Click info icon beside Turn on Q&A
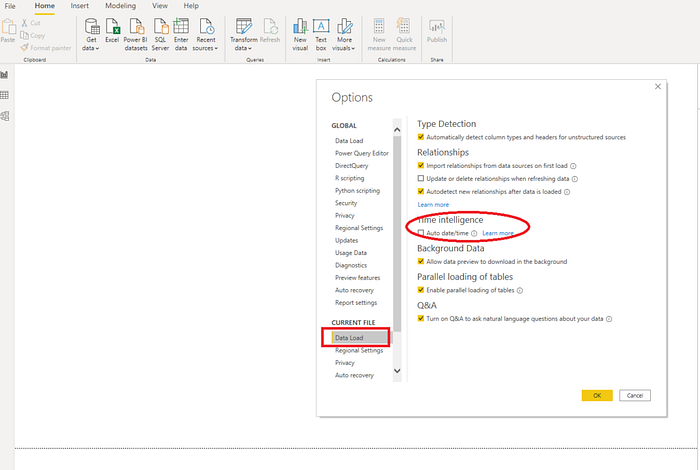700x470 pixels. point(609,319)
